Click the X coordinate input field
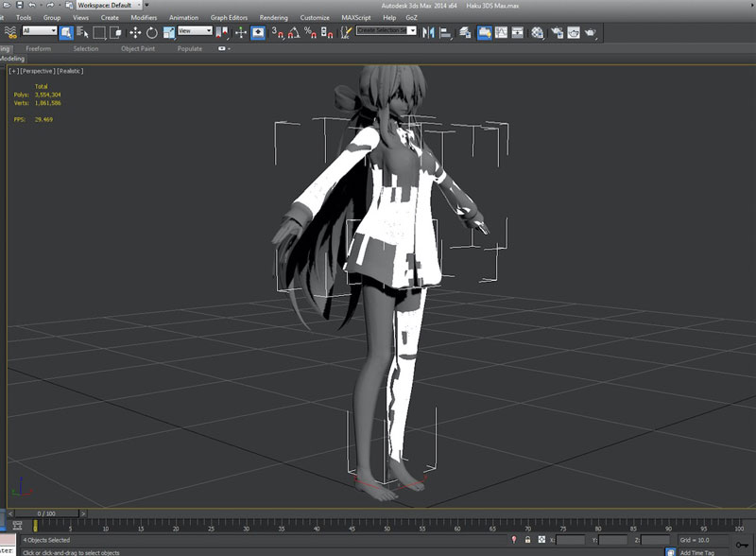This screenshot has width=756, height=556. tap(571, 540)
